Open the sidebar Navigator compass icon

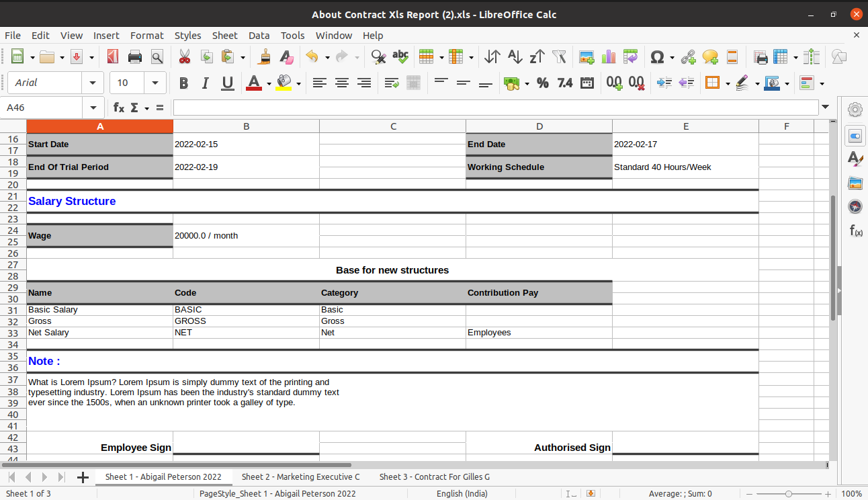(x=855, y=207)
